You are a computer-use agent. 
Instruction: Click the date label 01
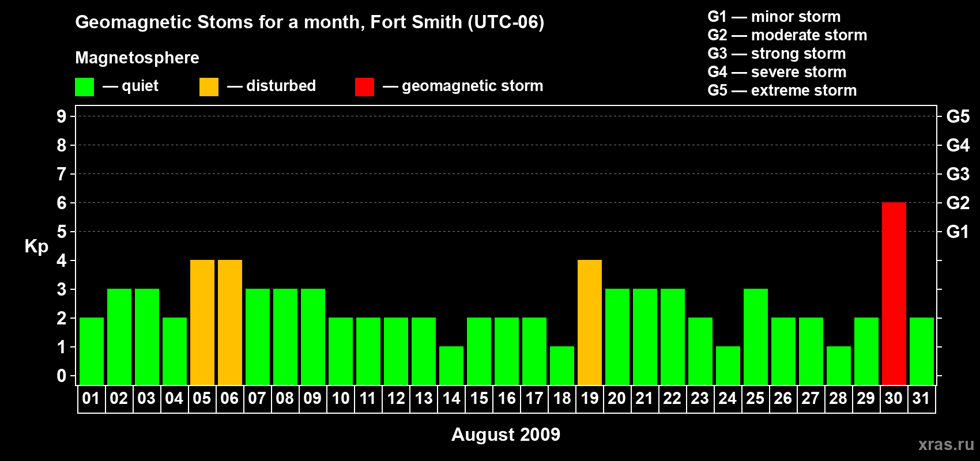(91, 398)
